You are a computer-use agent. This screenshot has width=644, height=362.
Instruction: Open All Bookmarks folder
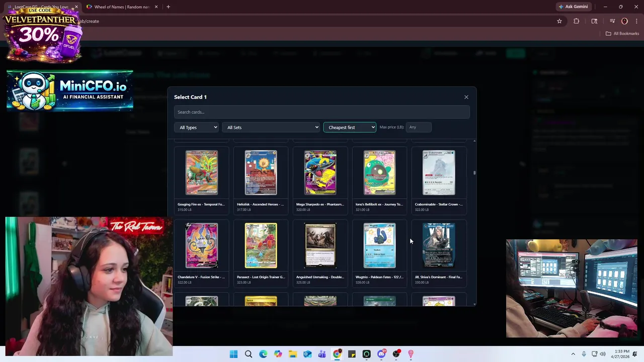pos(622,34)
